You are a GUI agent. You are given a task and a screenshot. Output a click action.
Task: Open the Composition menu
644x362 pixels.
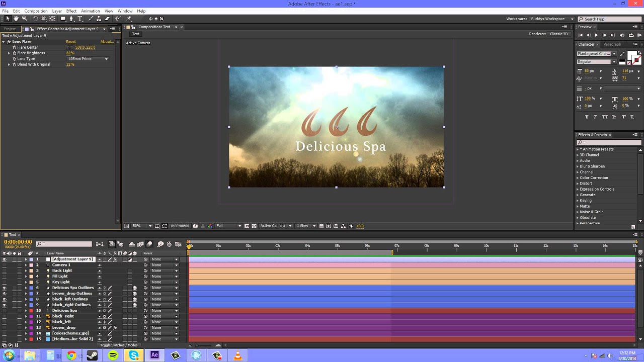pyautogui.click(x=36, y=11)
